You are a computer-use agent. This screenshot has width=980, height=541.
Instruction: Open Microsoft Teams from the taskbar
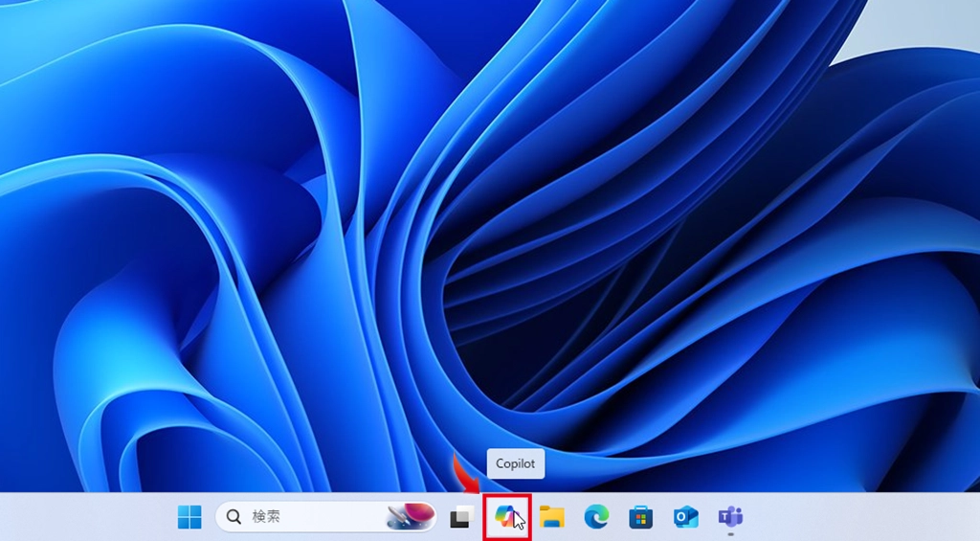coord(730,516)
